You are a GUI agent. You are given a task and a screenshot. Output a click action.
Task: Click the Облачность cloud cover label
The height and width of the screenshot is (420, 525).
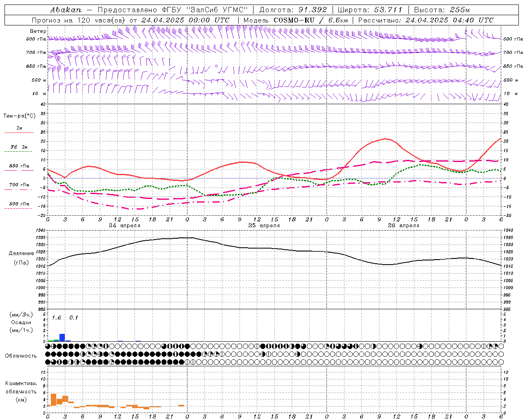21,356
